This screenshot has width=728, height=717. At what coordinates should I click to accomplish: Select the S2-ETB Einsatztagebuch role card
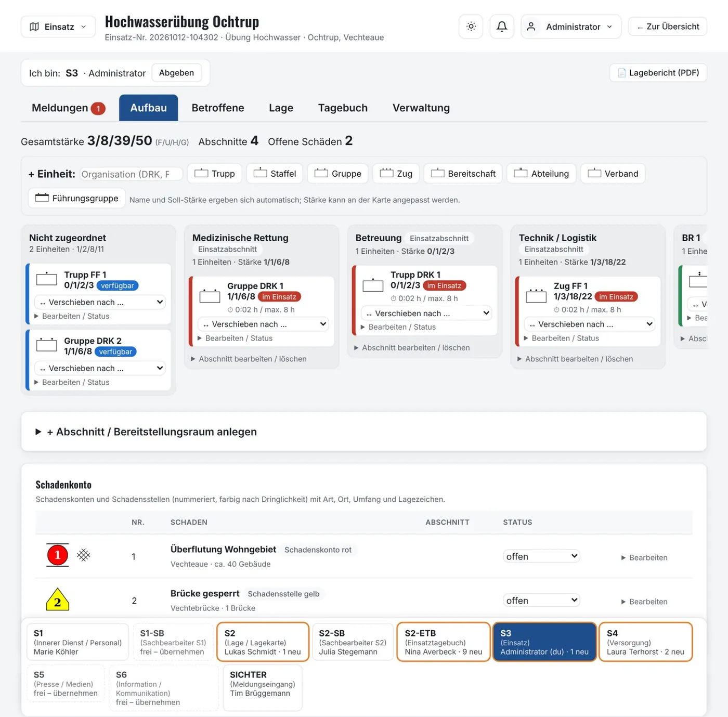point(444,642)
